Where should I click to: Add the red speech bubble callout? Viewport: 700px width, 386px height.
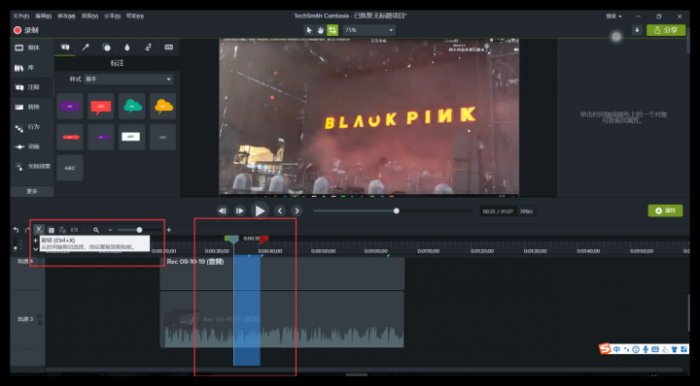tap(101, 106)
